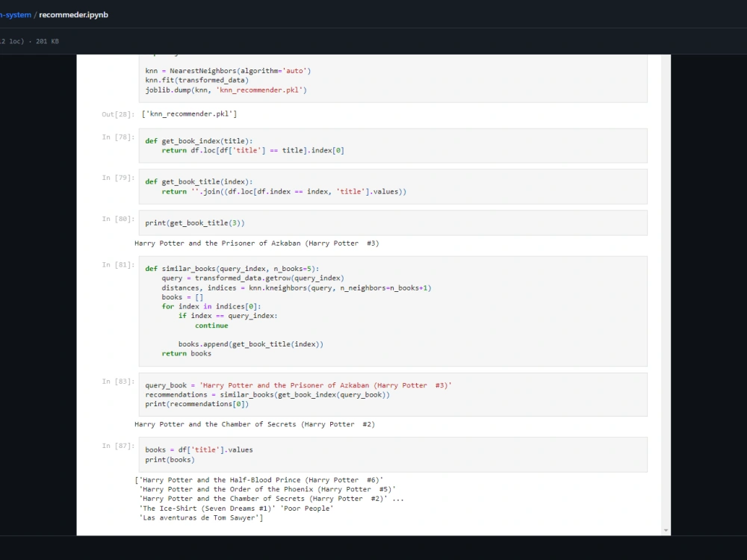
Task: Click the 'query = transformed_data.getrow(query_index)' line
Action: point(252,278)
